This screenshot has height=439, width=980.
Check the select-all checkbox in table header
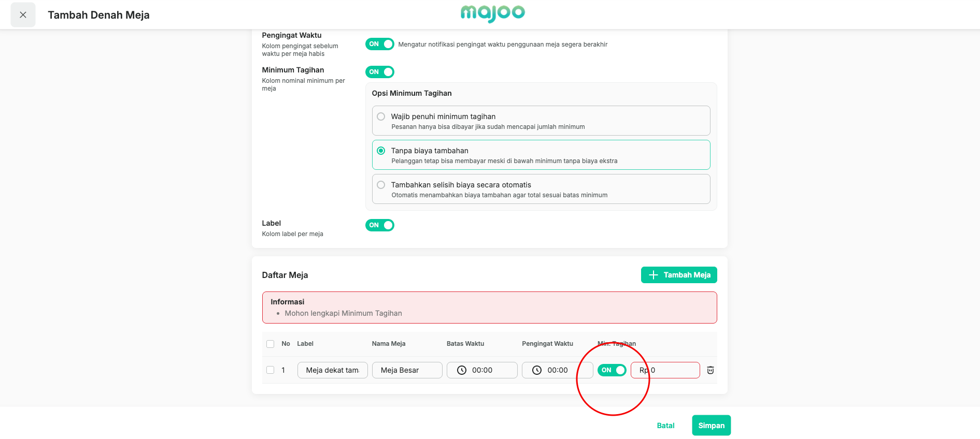[270, 344]
